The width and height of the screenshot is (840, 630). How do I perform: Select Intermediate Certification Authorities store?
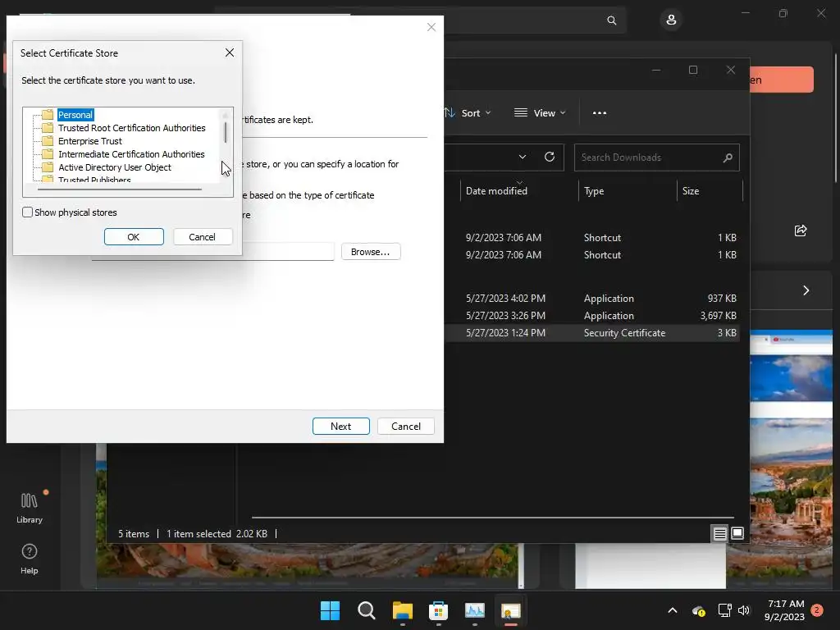coord(131,154)
